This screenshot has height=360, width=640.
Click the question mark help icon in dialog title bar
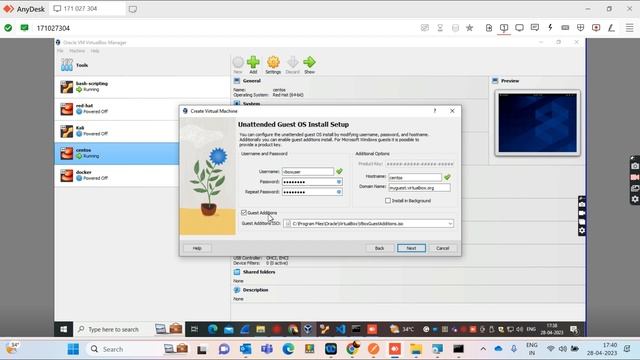(435, 111)
